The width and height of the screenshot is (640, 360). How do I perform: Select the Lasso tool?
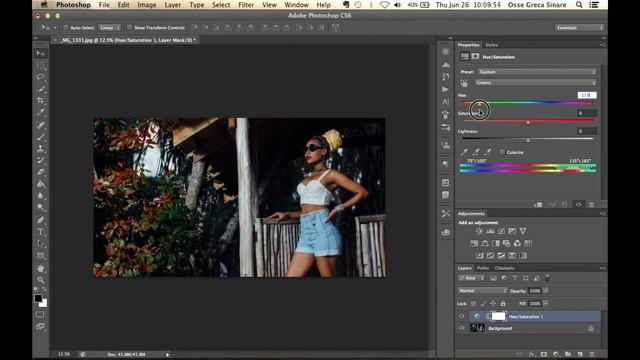[40, 77]
